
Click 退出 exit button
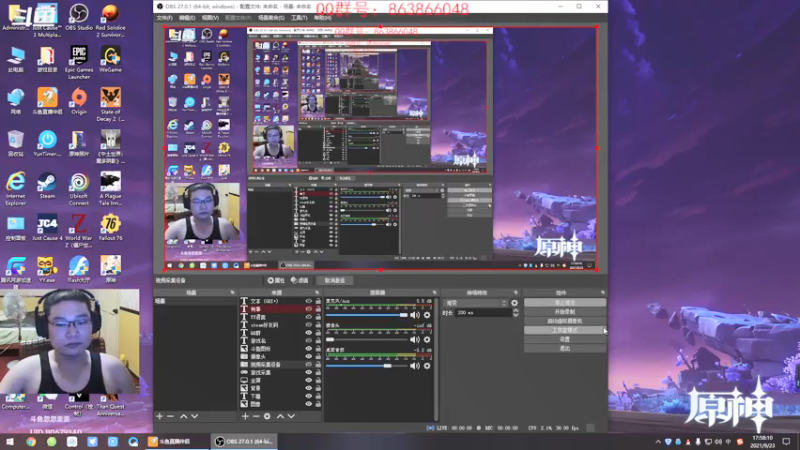pos(564,348)
